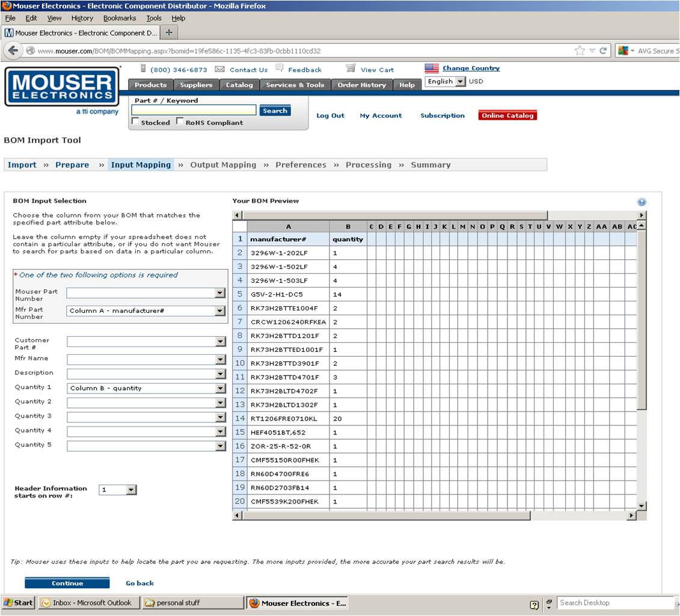
Task: Click the AVG Secure Search icon
Action: tap(623, 51)
